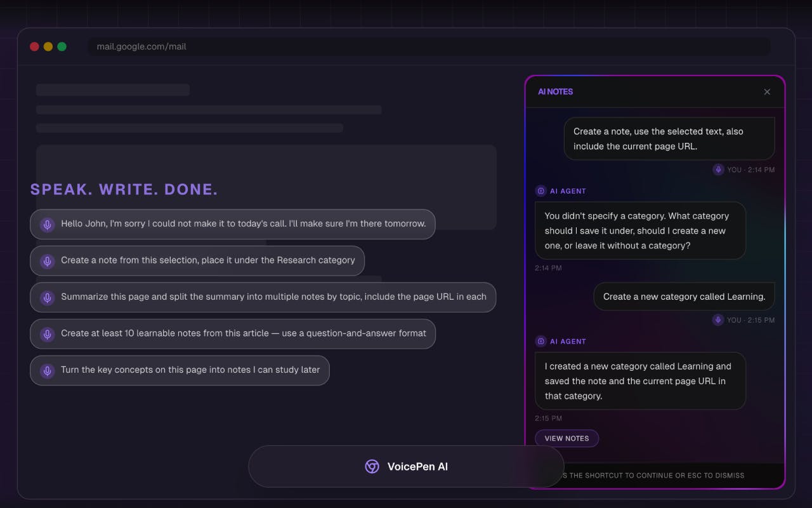The height and width of the screenshot is (508, 812).
Task: Click first 'AI AGENT' label
Action: (x=568, y=191)
